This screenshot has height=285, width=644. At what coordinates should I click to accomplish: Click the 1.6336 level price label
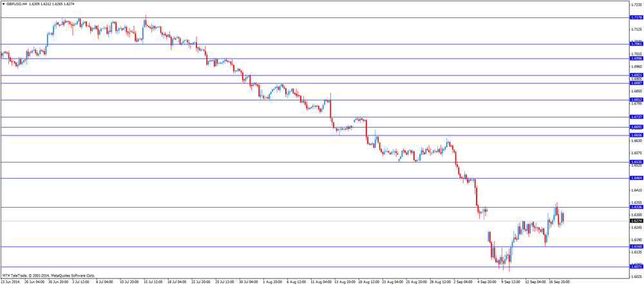point(636,207)
